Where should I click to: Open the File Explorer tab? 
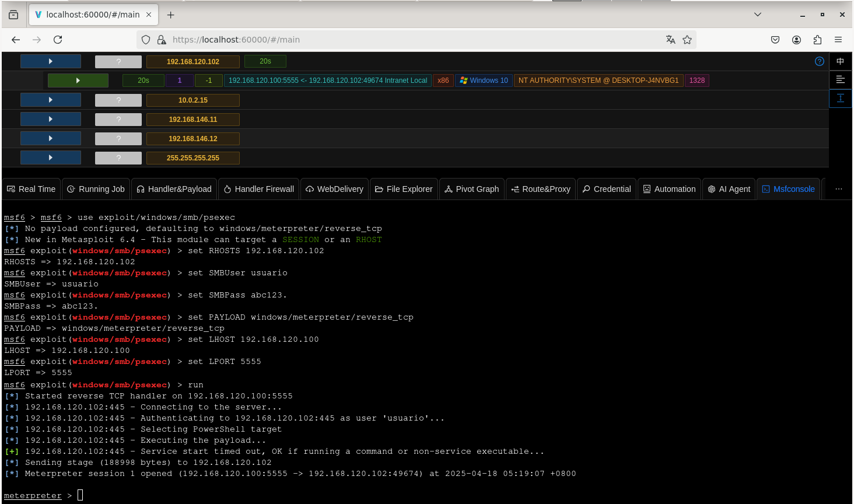(x=404, y=189)
